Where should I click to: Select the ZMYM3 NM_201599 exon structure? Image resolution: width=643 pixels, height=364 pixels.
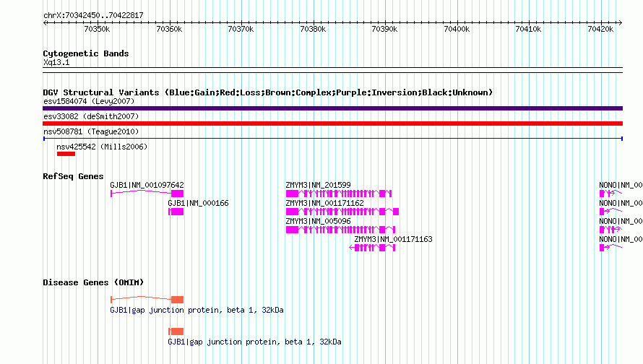coord(339,194)
